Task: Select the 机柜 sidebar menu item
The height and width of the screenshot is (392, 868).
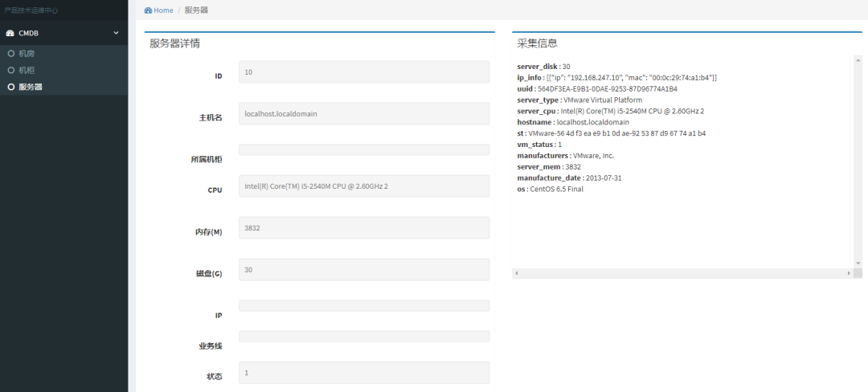Action: click(27, 70)
